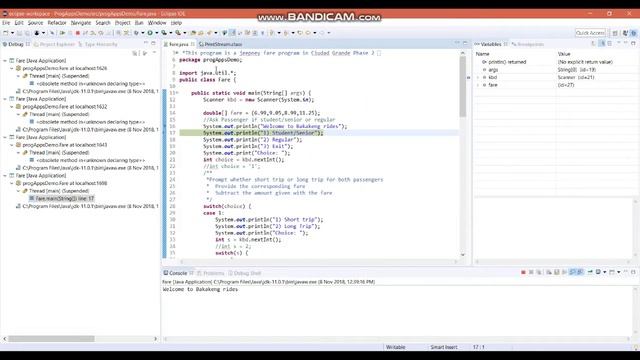Maximize the editor area icon
This screenshot has height=360, width=640.
point(465,43)
